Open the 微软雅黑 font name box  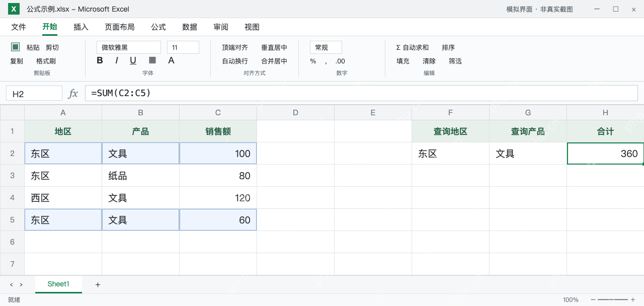129,47
